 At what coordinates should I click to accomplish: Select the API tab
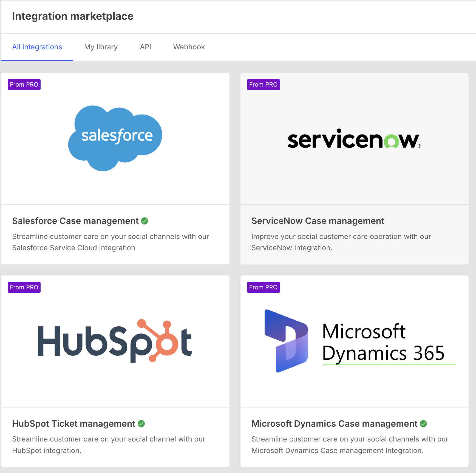[145, 47]
